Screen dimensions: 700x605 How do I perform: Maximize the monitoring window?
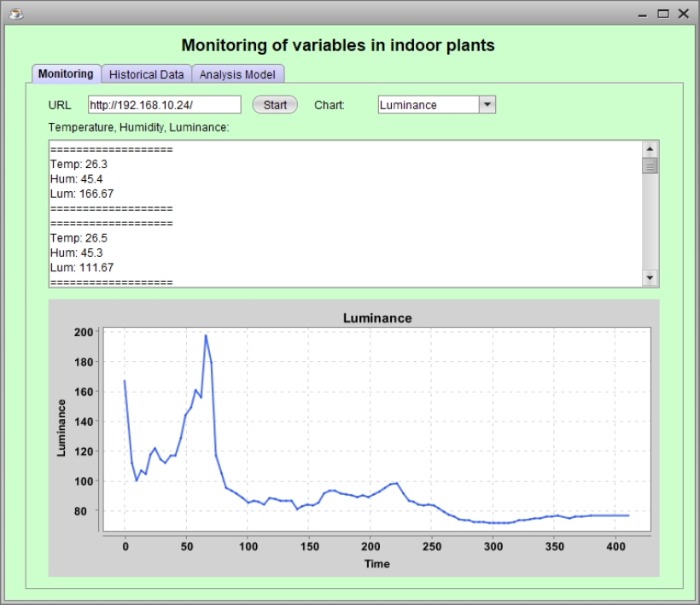point(662,14)
